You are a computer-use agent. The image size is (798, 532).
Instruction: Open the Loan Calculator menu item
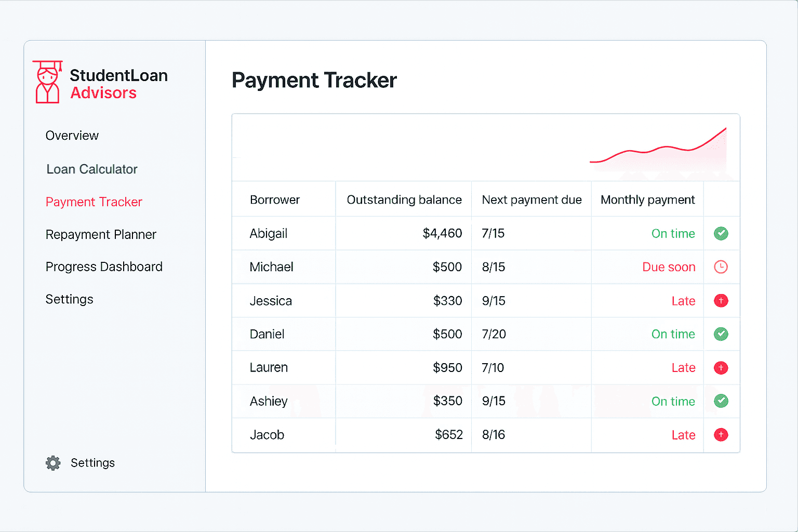92,169
